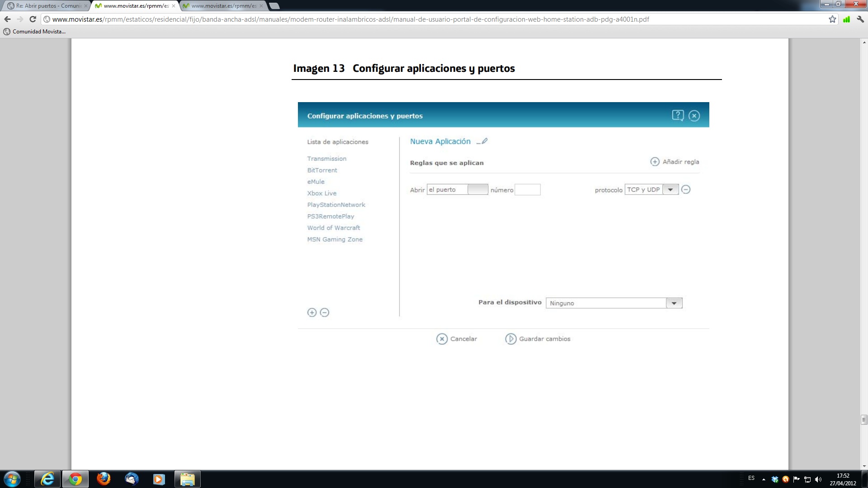Click the plus icon for Añadir regla
This screenshot has height=488, width=868.
click(x=655, y=162)
